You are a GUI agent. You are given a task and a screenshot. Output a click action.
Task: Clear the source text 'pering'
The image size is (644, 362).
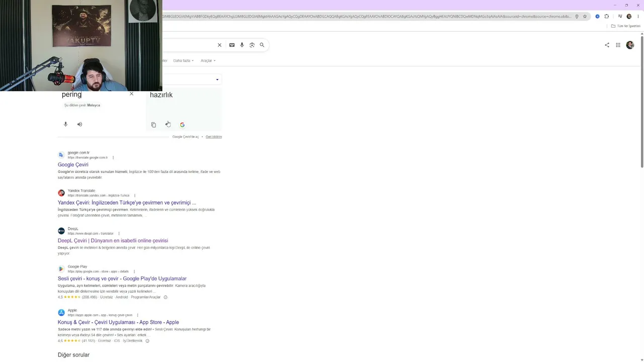coord(131,94)
